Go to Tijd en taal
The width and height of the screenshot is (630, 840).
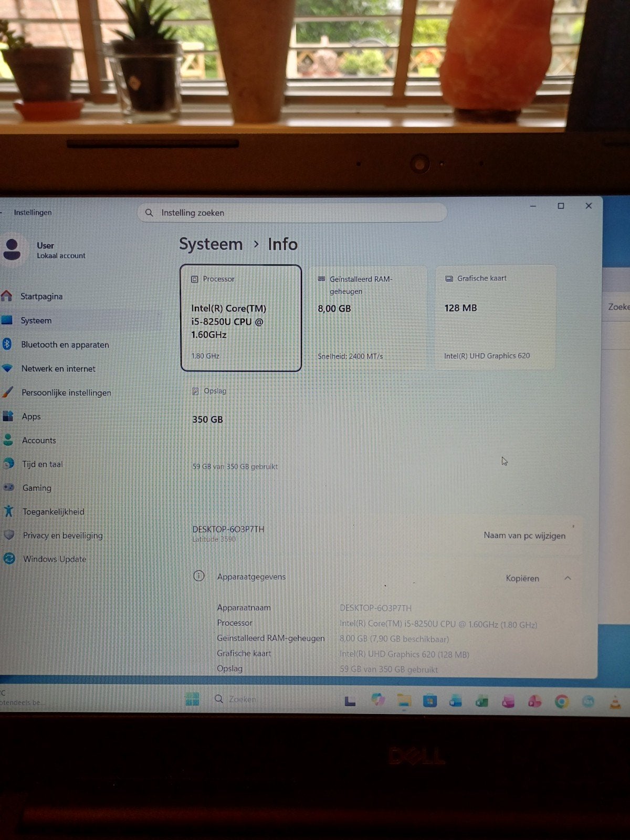42,464
